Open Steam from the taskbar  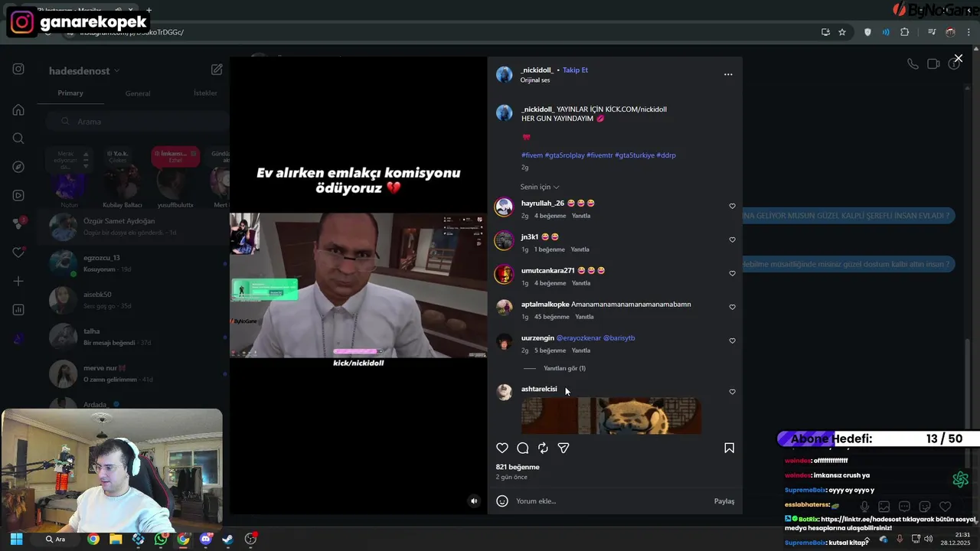coord(227,539)
